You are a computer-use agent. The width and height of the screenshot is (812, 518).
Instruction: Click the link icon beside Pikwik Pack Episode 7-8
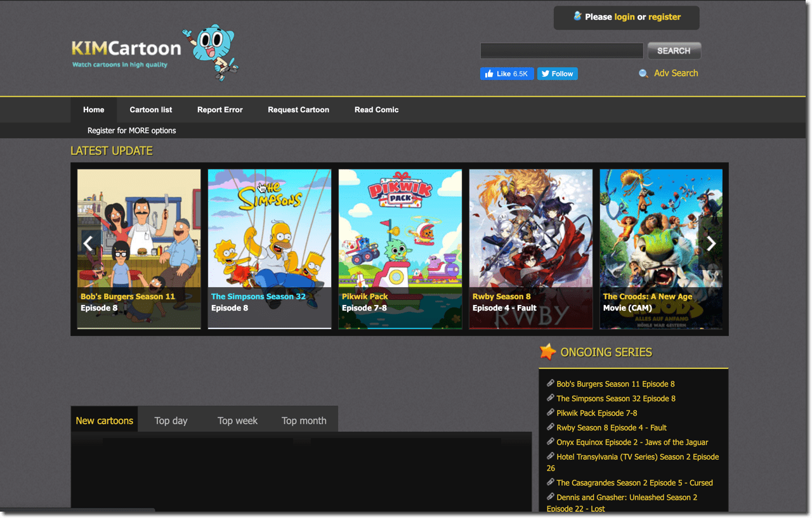point(551,413)
